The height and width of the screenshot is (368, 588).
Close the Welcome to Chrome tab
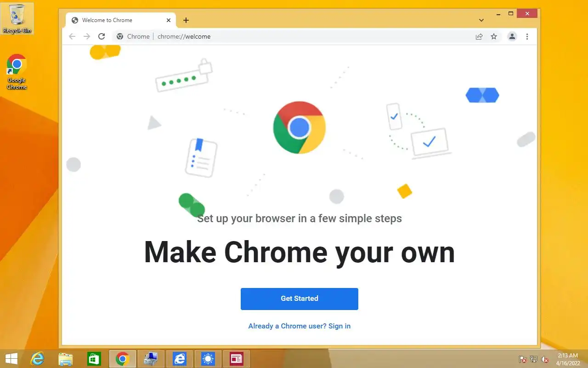169,20
